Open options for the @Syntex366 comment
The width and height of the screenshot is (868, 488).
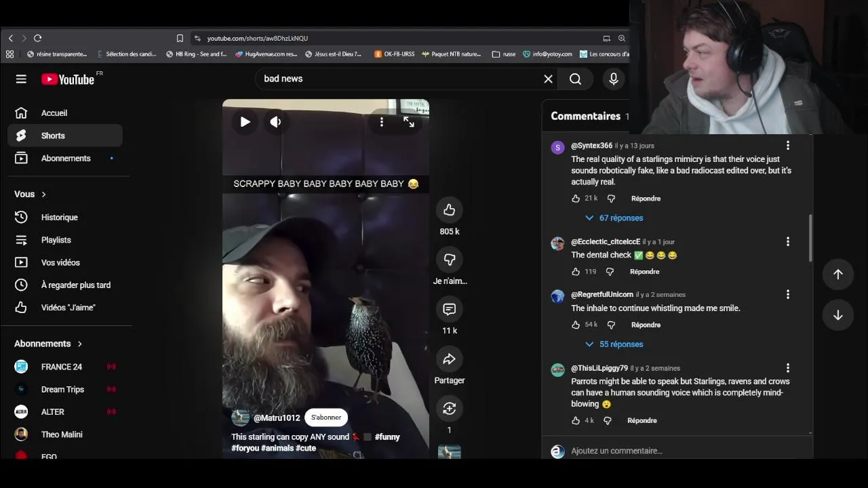(787, 146)
